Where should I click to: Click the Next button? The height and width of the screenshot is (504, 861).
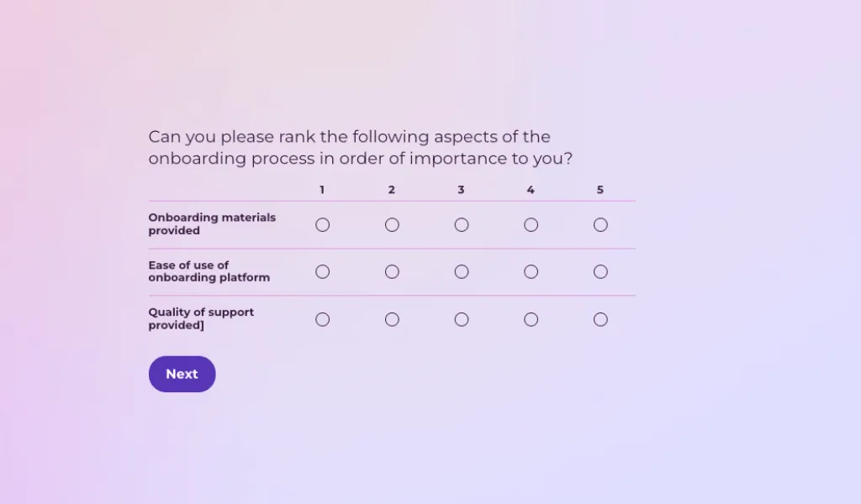click(182, 374)
